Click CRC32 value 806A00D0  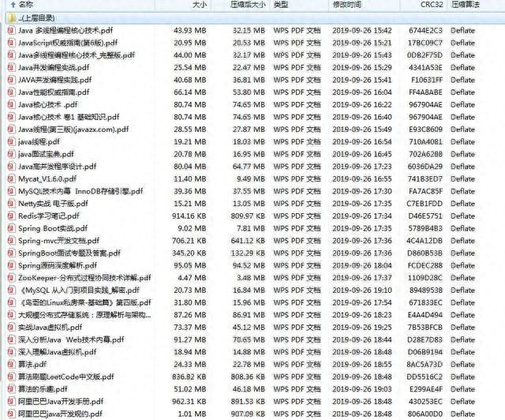(x=425, y=414)
